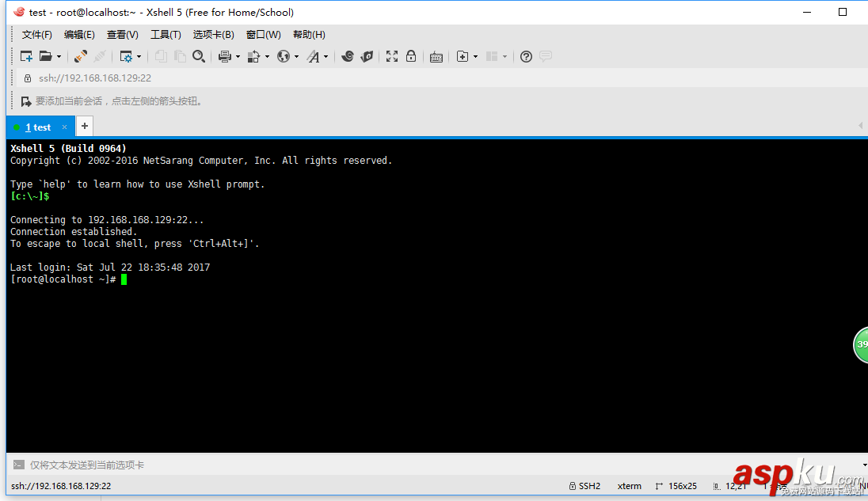
Task: Lock the screen with padlock icon
Action: point(411,56)
